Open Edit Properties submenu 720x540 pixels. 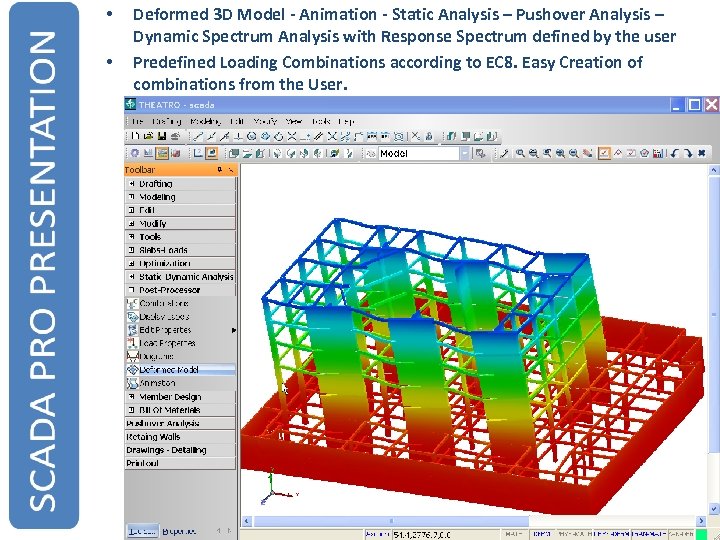[x=180, y=330]
